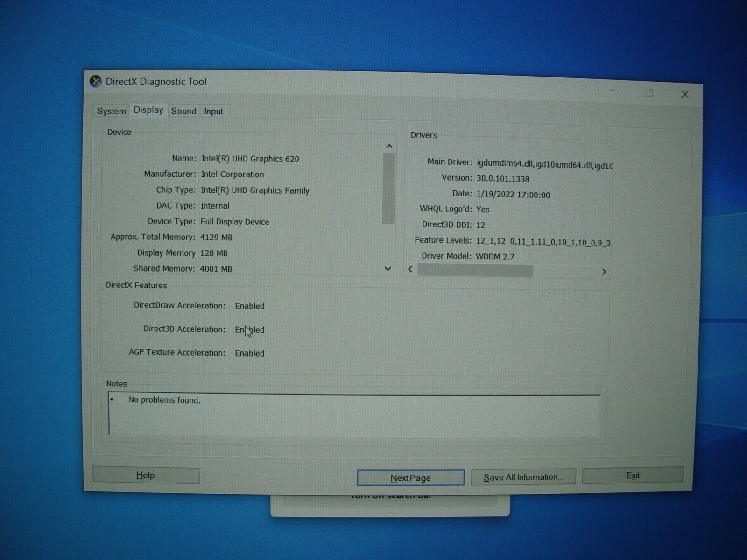Minimize the DirectX Diagnostic Tool window

click(614, 91)
